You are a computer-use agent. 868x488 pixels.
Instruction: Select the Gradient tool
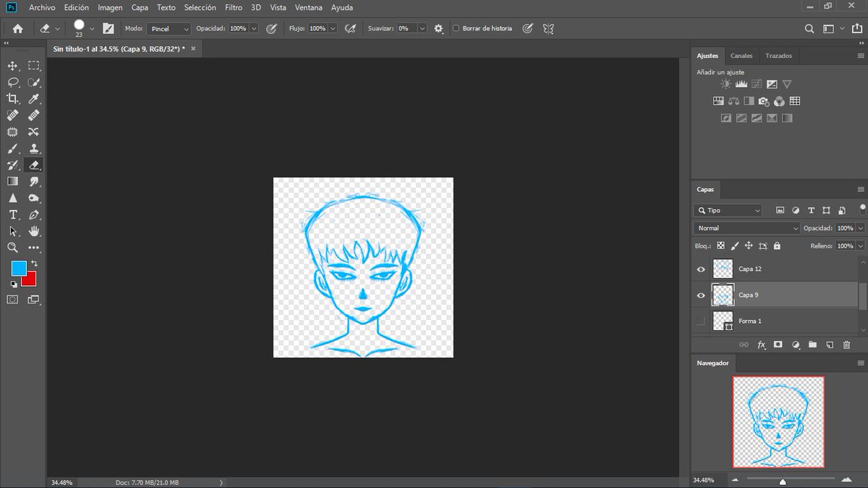(12, 181)
